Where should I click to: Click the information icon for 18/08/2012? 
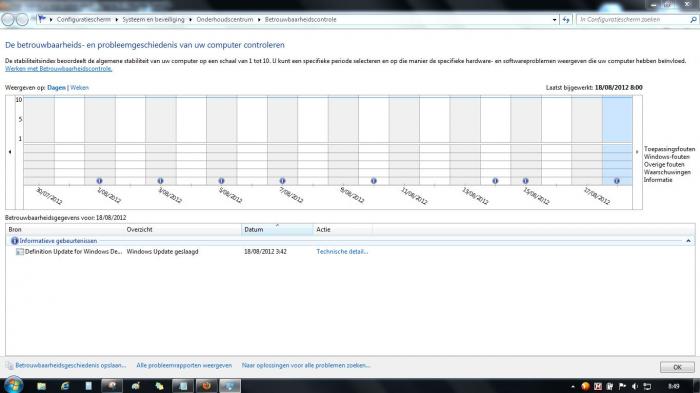(x=617, y=181)
